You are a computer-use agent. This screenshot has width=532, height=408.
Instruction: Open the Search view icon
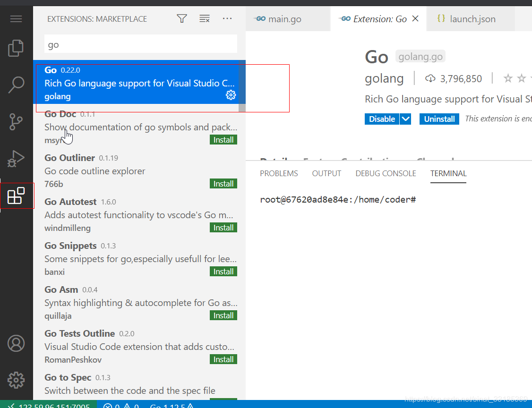16,85
